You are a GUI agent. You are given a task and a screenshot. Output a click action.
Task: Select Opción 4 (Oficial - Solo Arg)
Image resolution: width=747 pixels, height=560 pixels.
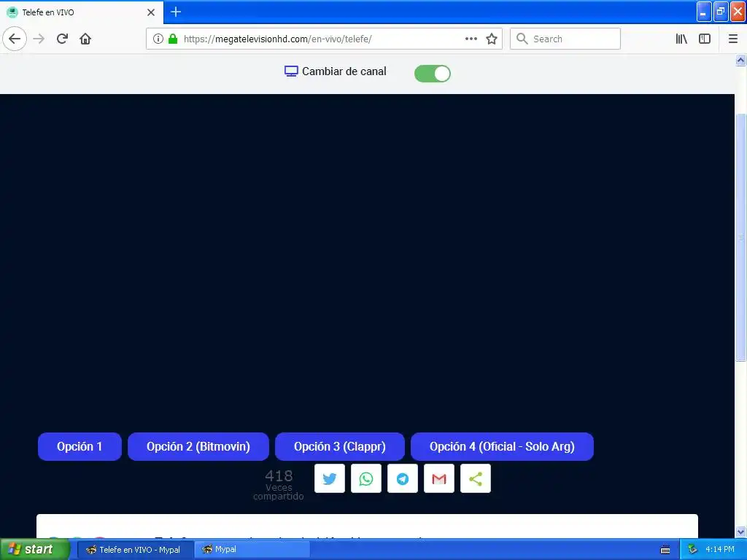502,446
